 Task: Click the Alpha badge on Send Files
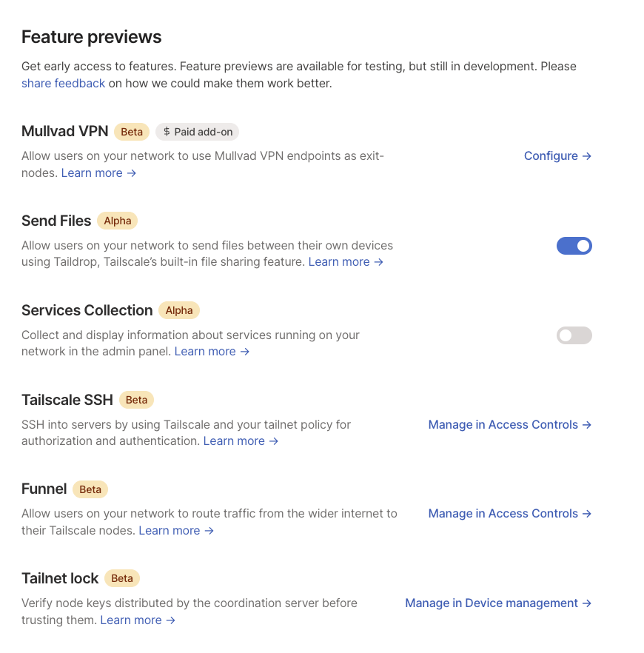(x=118, y=221)
